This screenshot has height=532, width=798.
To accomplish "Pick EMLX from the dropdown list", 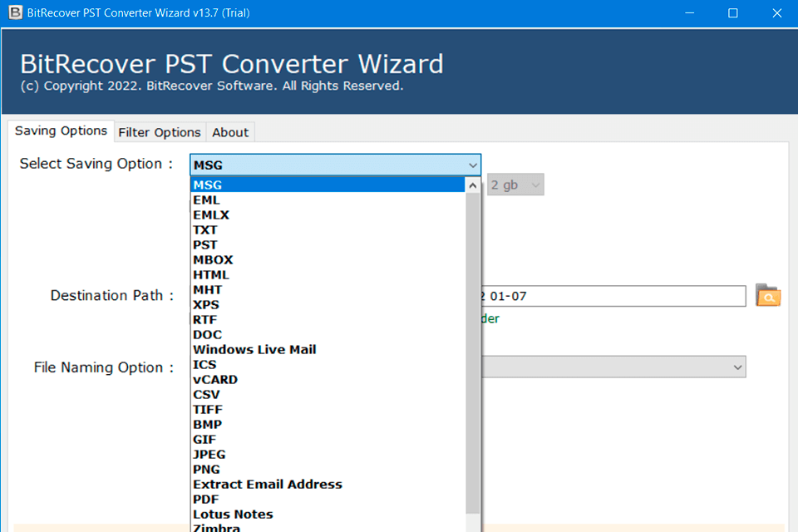I will 328,214.
